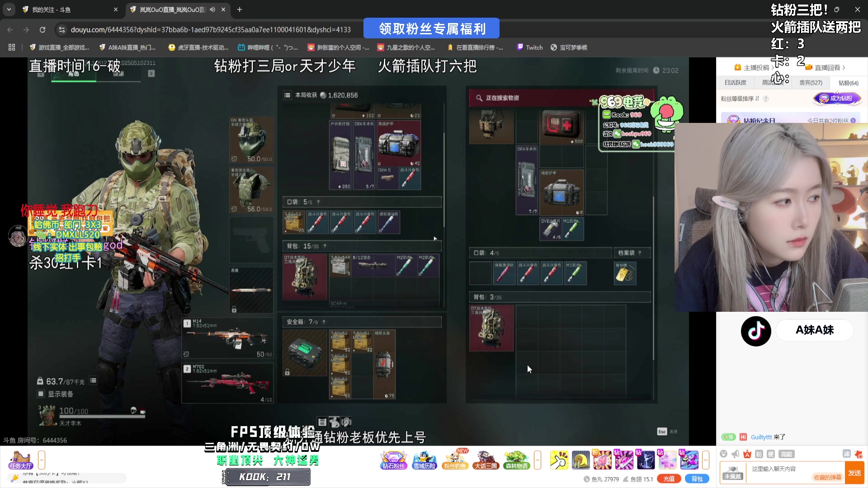Send the yellow hooded-character gift
Viewport: 868px width, 488px height.
coord(580,460)
